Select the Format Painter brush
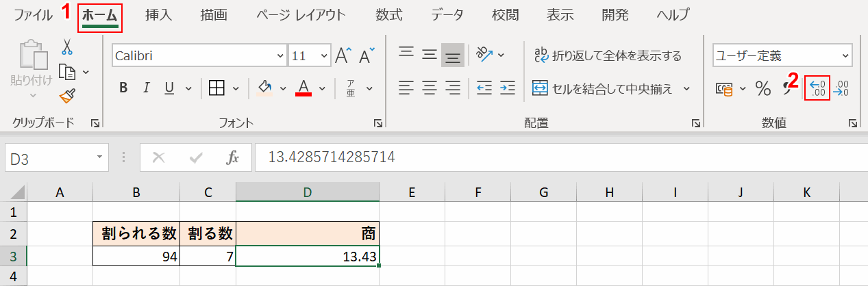868x286 pixels. [x=67, y=96]
